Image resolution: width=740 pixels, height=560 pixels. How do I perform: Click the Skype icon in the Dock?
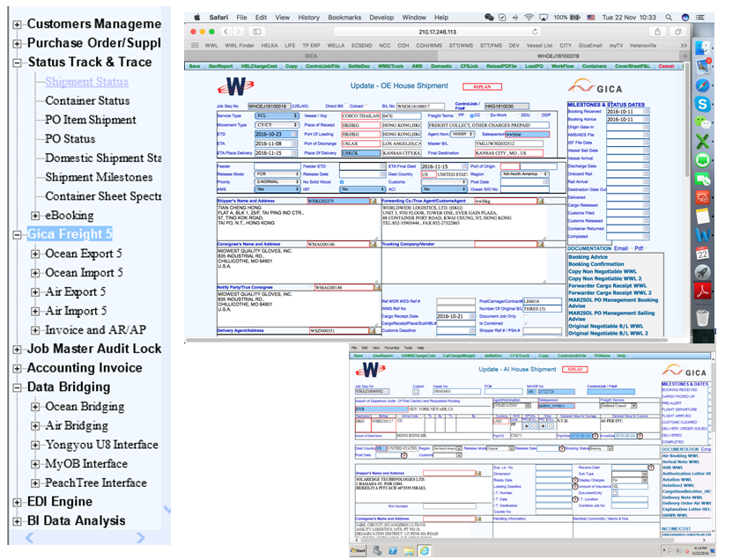pos(703,104)
